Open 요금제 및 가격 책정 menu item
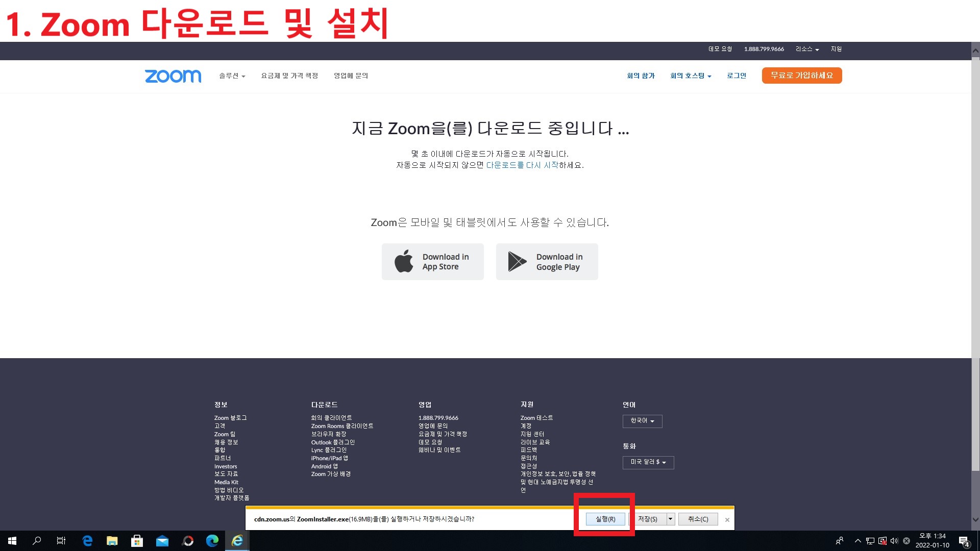 click(x=289, y=76)
